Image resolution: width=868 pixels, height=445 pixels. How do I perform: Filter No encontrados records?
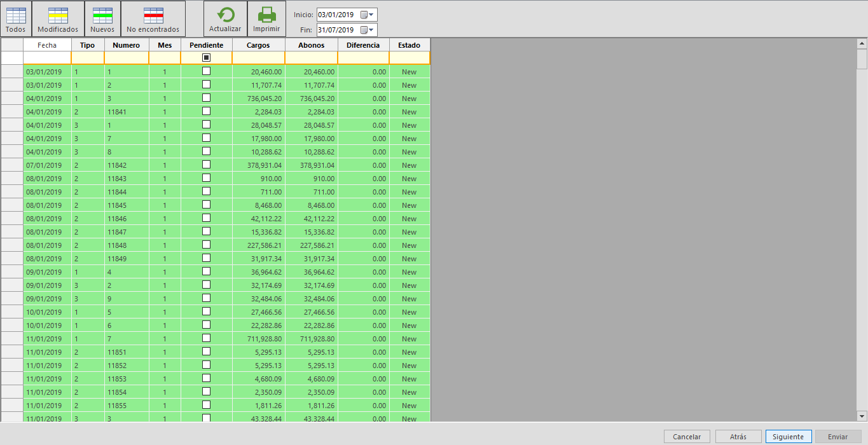click(x=153, y=19)
